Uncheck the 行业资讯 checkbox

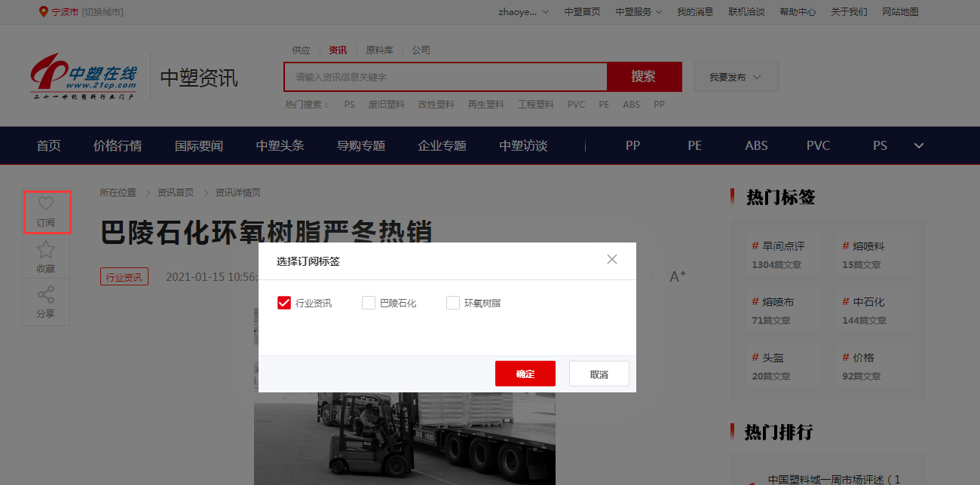tap(284, 303)
